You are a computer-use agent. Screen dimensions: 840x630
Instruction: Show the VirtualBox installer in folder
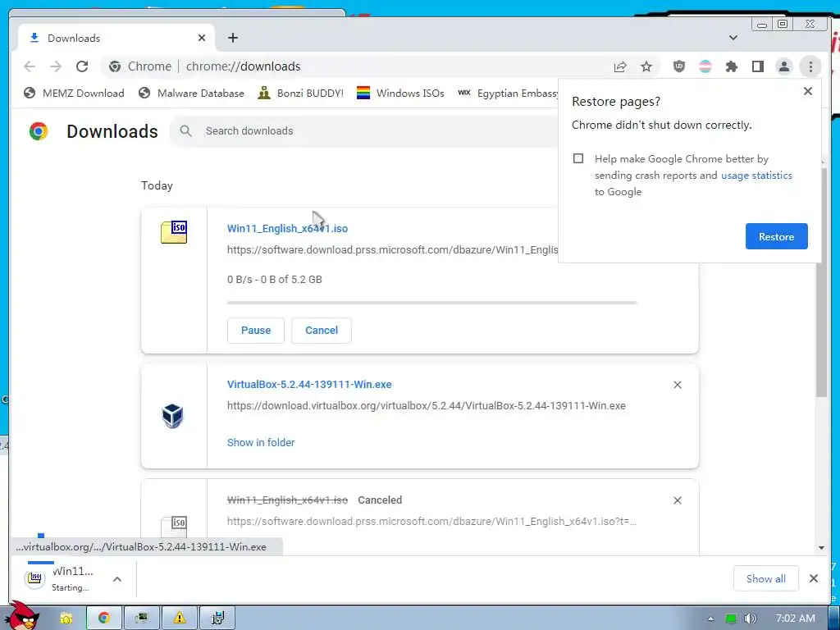tap(261, 442)
